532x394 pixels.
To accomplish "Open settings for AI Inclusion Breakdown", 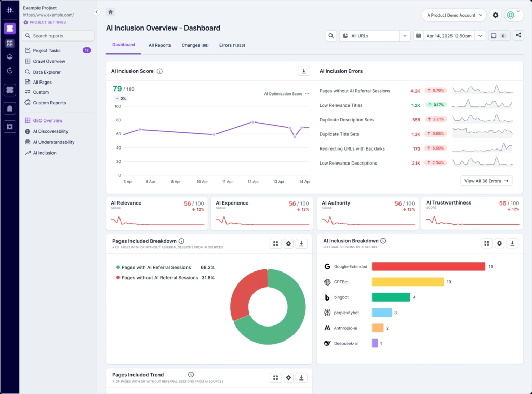I will [499, 243].
